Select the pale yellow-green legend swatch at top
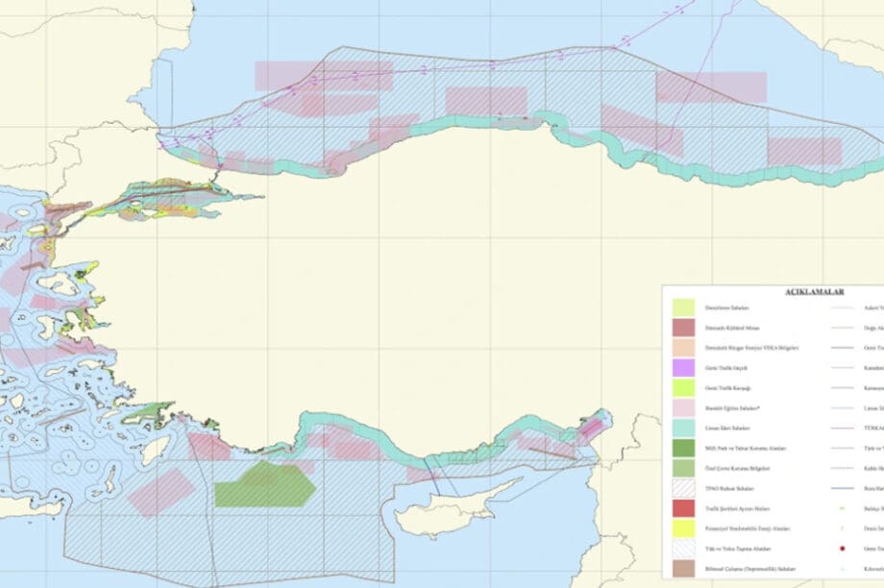Screen dimensions: 884x588 point(683,307)
